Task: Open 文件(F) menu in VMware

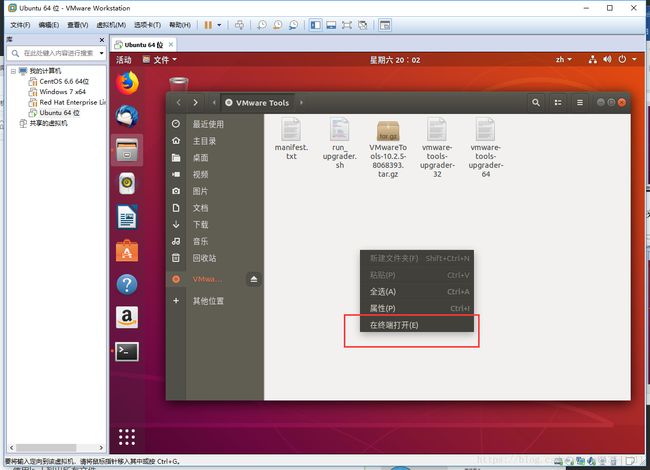Action: point(20,25)
